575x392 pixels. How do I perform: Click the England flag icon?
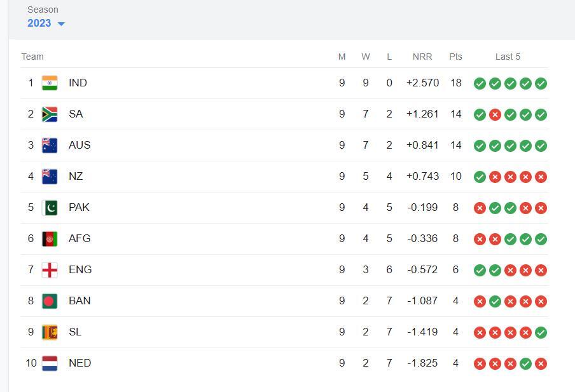click(50, 270)
